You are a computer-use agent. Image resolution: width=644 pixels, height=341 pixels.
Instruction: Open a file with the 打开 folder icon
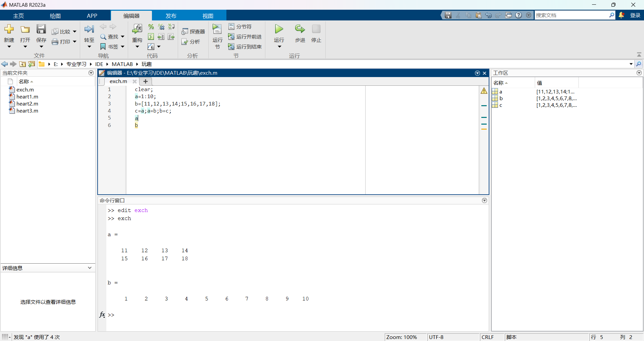pos(25,29)
